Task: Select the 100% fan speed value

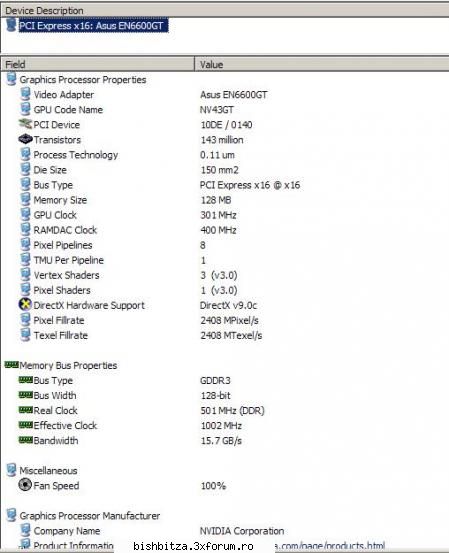Action: coord(213,486)
